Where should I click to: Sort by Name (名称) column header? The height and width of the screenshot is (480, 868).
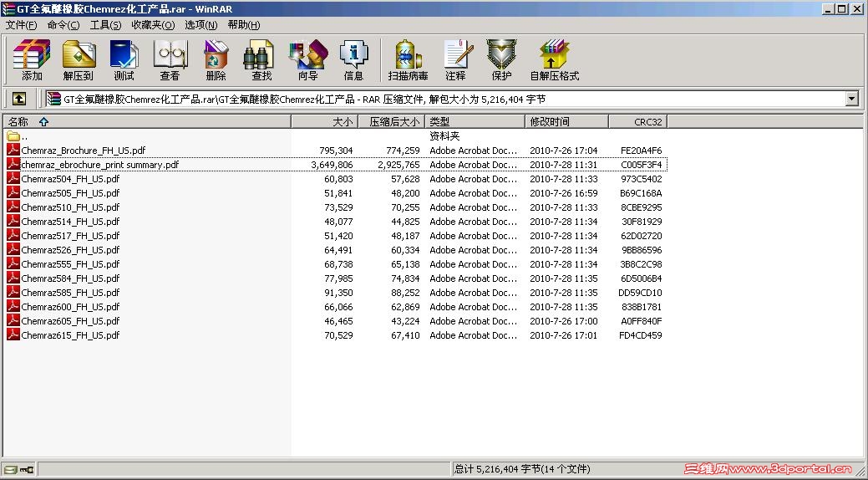click(x=147, y=121)
